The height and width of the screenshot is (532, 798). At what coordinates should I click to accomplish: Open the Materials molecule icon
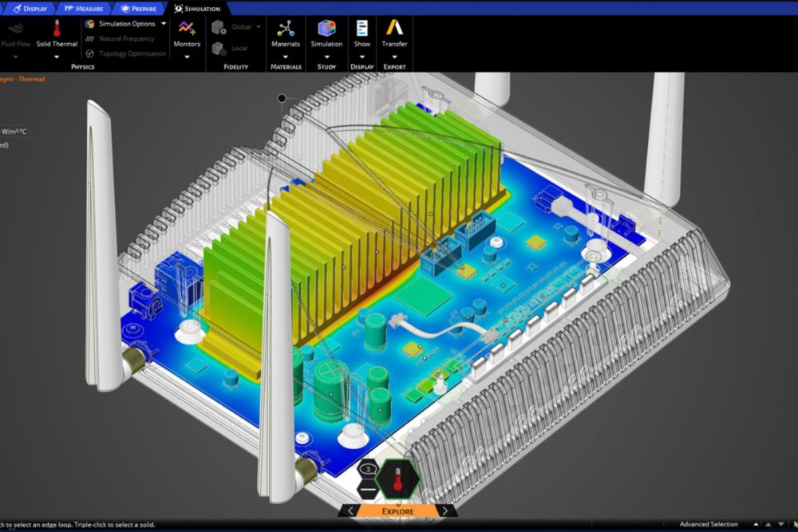click(286, 29)
